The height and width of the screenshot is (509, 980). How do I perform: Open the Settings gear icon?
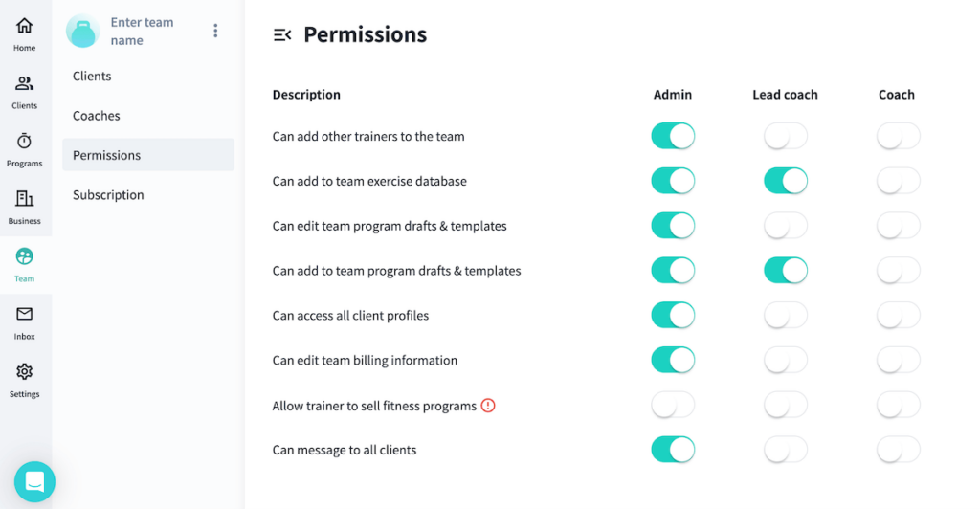24,371
